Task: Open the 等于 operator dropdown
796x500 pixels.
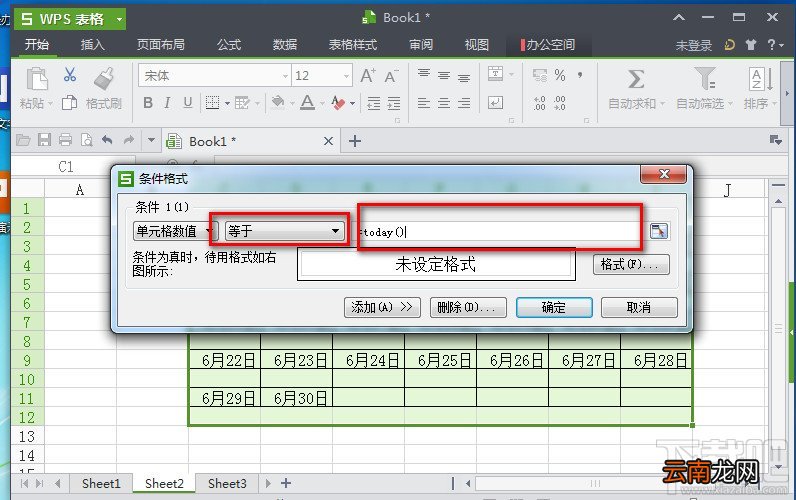Action: click(336, 231)
